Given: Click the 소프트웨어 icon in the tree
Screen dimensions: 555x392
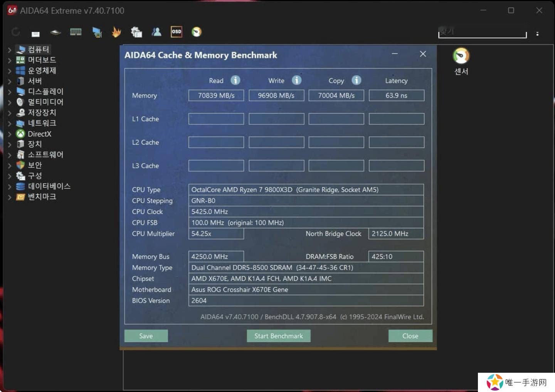Looking at the screenshot, I should coord(20,154).
